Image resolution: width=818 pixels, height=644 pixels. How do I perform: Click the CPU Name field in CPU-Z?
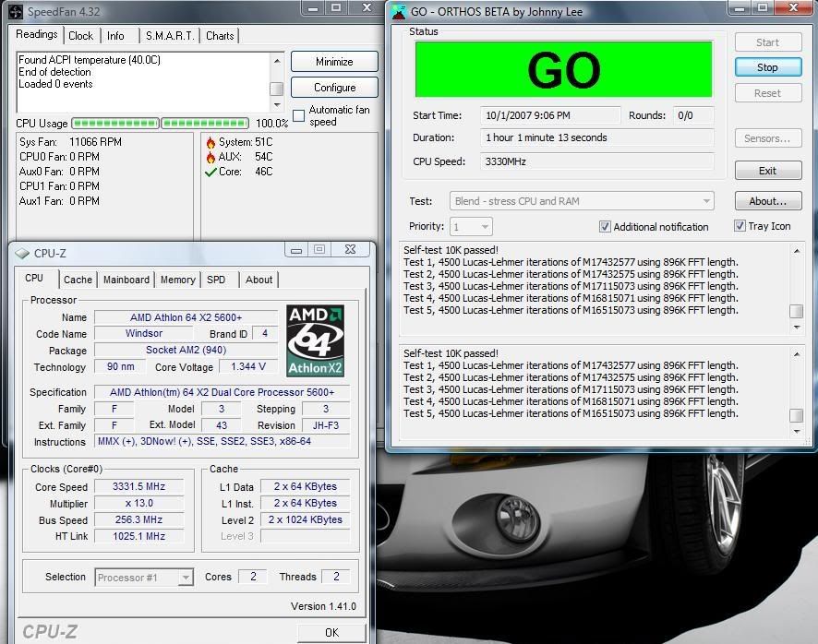click(186, 317)
